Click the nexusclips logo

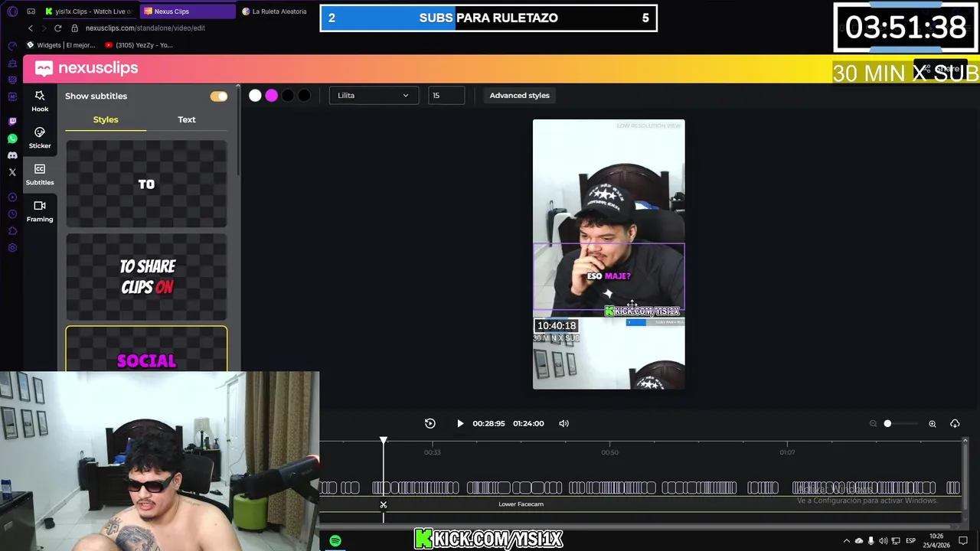(87, 68)
